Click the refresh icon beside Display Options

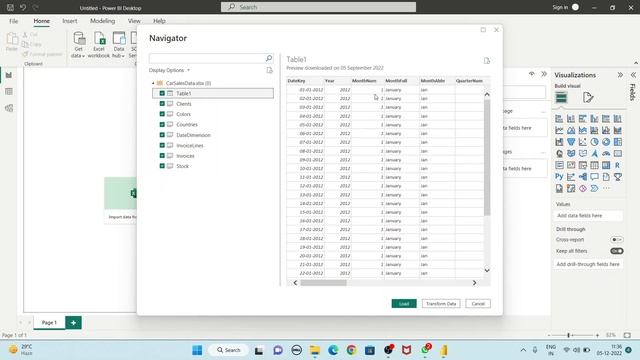pyautogui.click(x=269, y=70)
